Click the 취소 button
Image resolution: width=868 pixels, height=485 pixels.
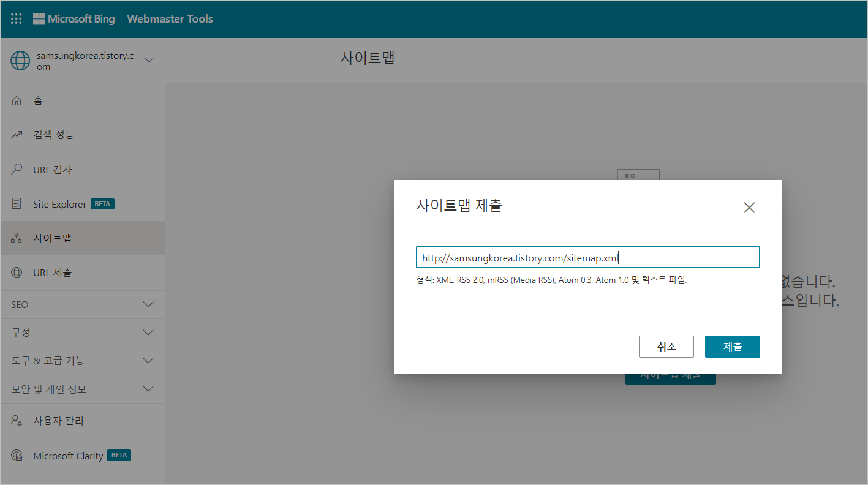click(x=666, y=347)
